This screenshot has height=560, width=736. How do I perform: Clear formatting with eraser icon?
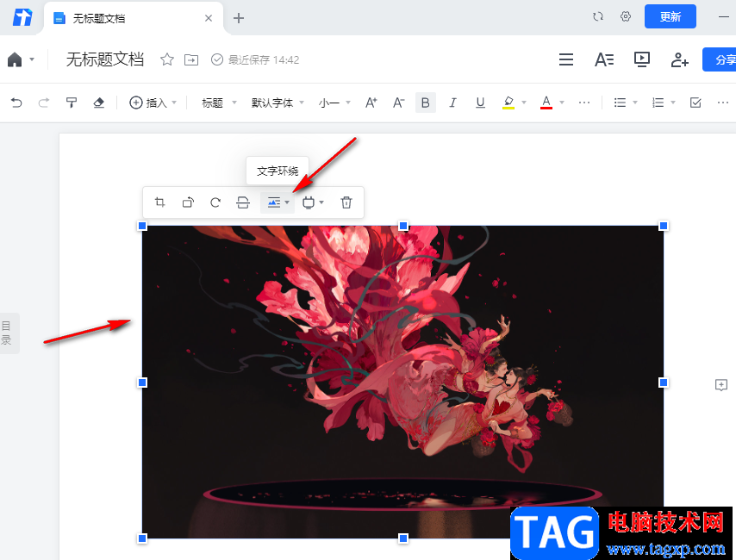click(98, 103)
